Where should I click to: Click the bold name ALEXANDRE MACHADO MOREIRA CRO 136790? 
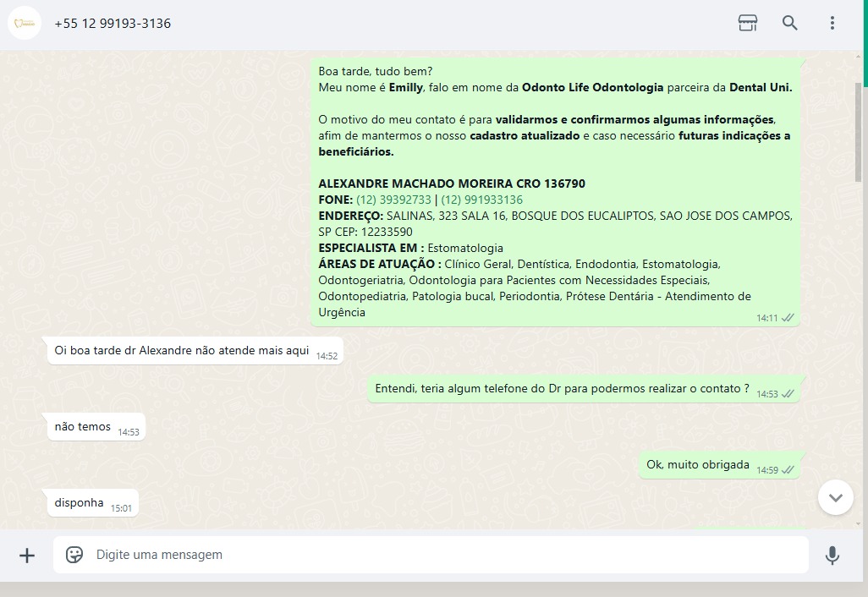pyautogui.click(x=452, y=183)
